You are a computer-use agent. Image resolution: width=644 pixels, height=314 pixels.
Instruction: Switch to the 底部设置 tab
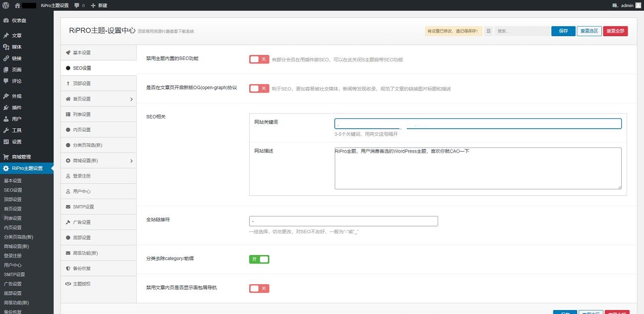point(98,238)
